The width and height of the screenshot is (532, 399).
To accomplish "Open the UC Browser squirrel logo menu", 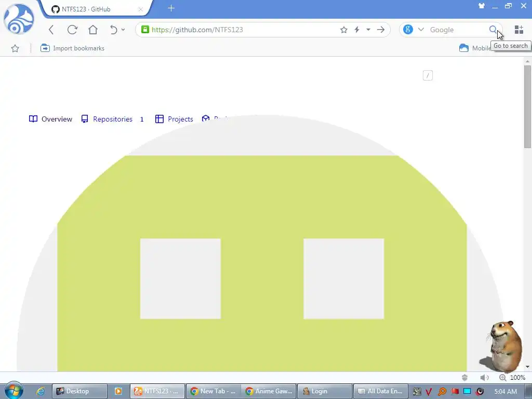I will pyautogui.click(x=19, y=19).
